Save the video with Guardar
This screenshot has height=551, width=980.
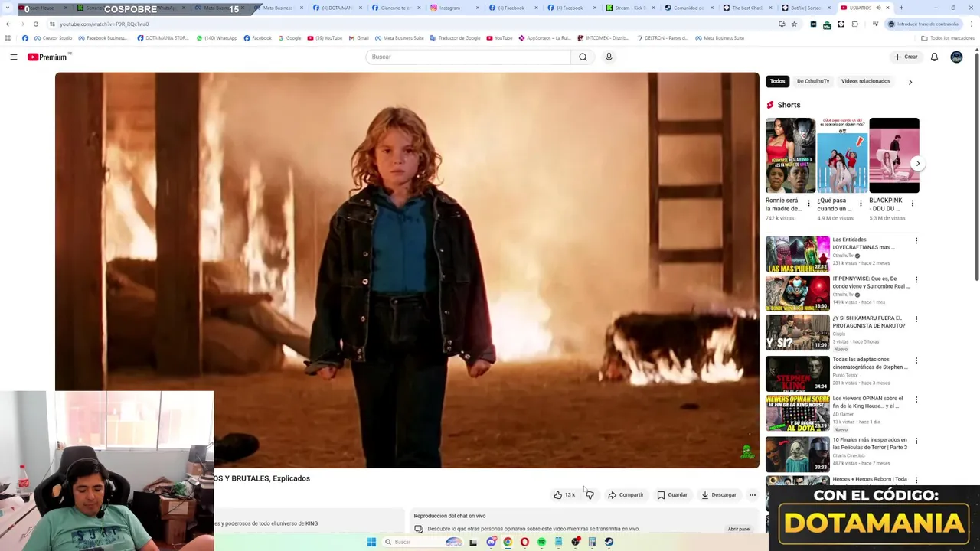pyautogui.click(x=672, y=495)
